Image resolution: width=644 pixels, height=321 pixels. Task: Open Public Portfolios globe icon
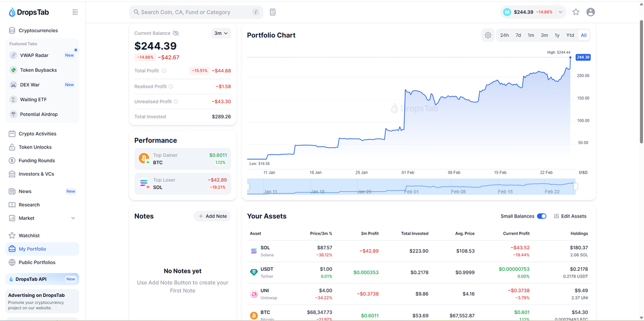pos(12,263)
